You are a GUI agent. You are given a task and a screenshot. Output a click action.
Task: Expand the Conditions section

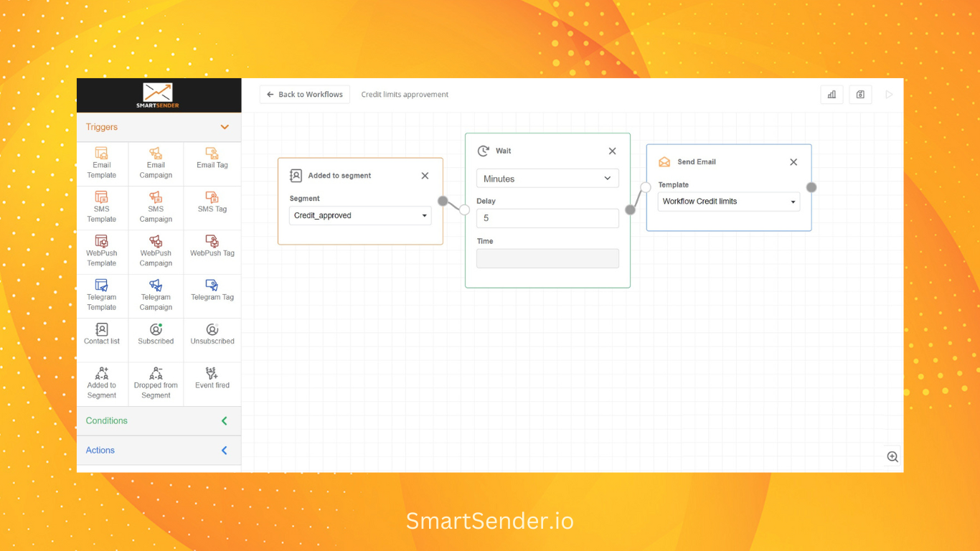225,421
